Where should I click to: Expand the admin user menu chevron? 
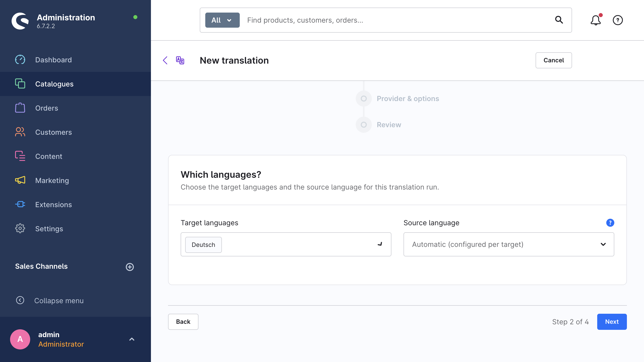click(x=132, y=339)
